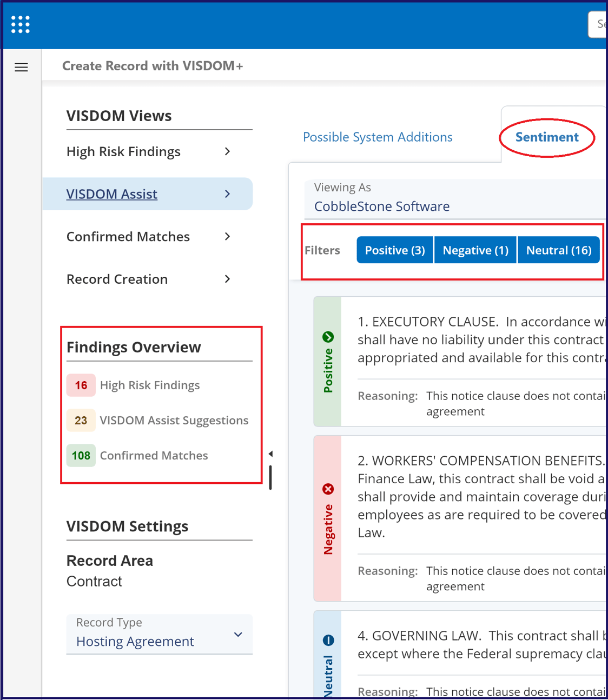Viewport: 608px width, 700px height.
Task: Open the Possible System Additions tab
Action: tap(378, 137)
